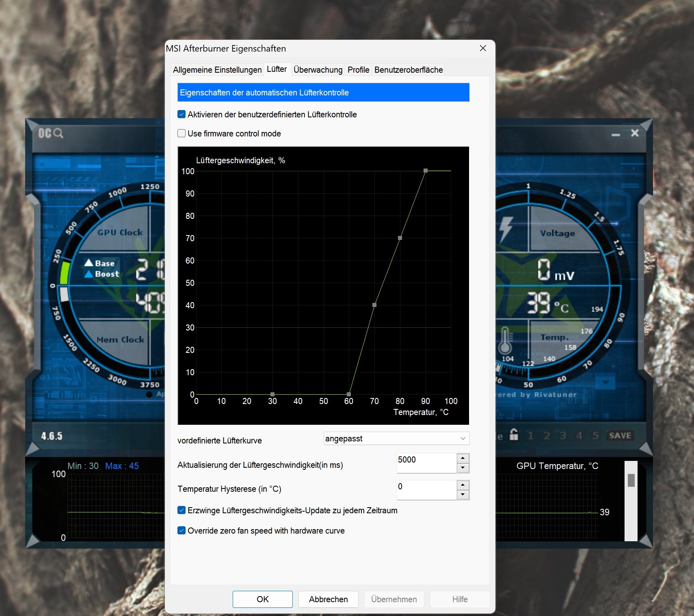694x616 pixels.
Task: Click the Temperatur Hysterese input field
Action: point(426,490)
